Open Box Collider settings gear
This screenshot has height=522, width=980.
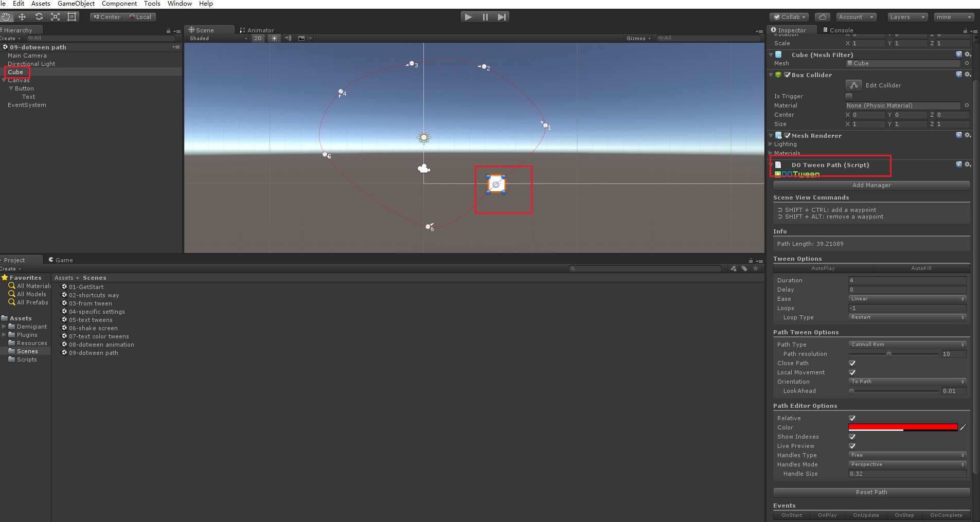[968, 75]
